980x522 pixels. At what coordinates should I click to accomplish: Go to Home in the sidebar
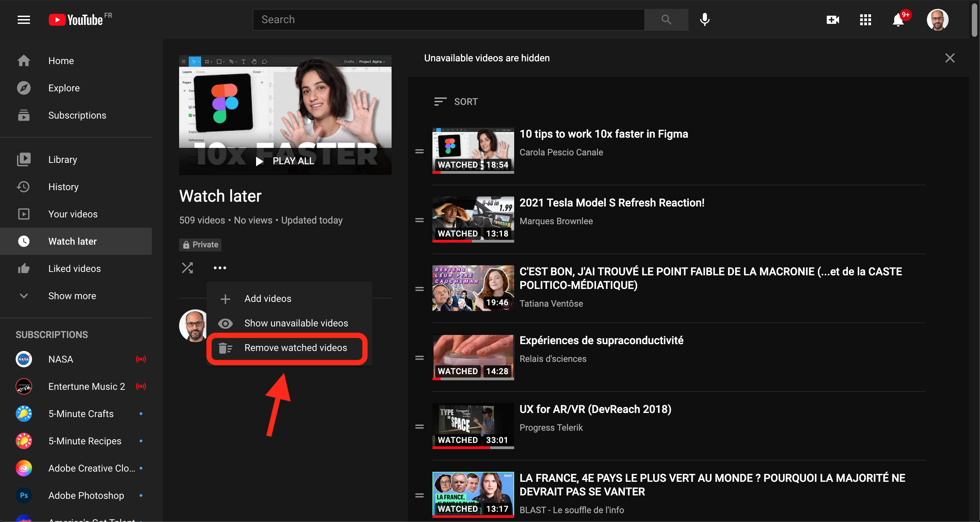tap(76, 61)
